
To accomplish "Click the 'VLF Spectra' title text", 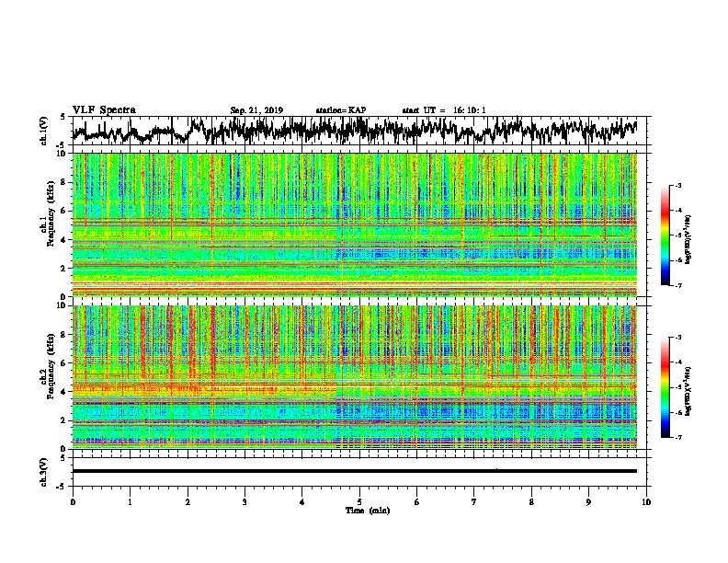I will (104, 110).
